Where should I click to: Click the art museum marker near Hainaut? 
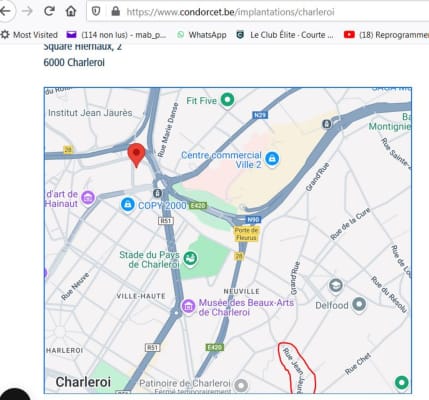coord(88,198)
